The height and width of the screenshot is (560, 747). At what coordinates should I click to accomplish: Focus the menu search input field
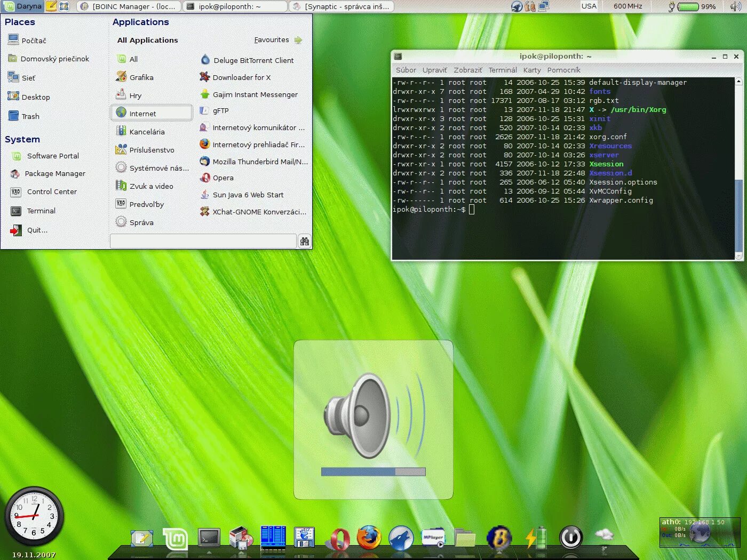click(x=203, y=241)
